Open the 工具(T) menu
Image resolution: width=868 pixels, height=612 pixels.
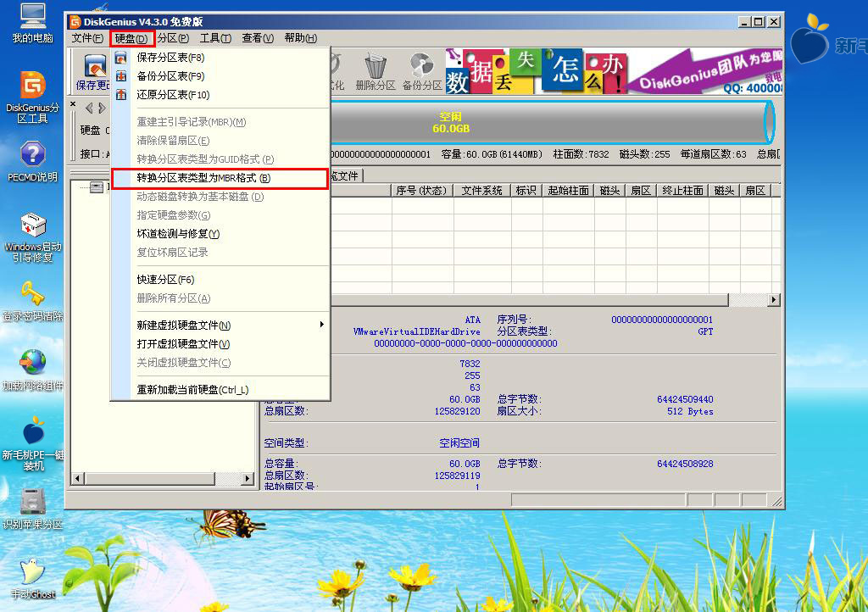pyautogui.click(x=215, y=38)
